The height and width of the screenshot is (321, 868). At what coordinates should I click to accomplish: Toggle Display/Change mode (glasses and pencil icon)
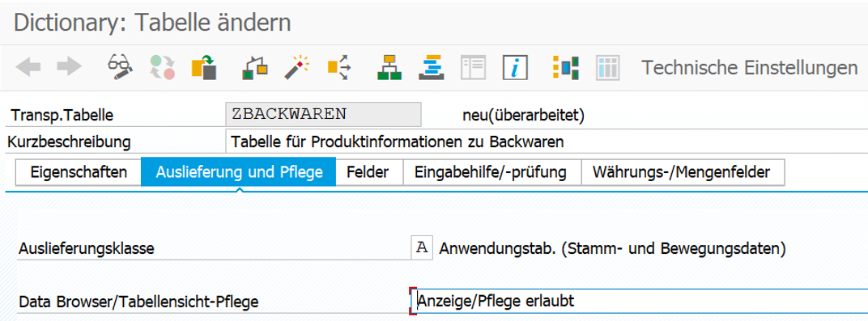(x=119, y=67)
